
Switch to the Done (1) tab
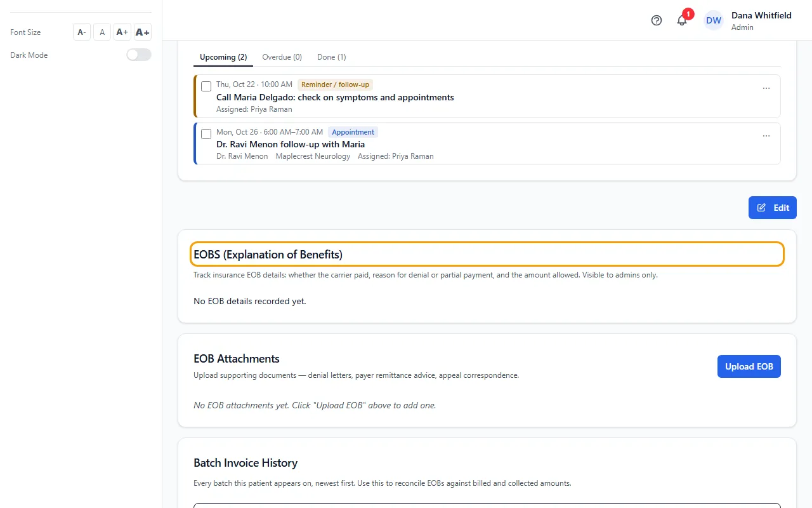click(x=332, y=57)
